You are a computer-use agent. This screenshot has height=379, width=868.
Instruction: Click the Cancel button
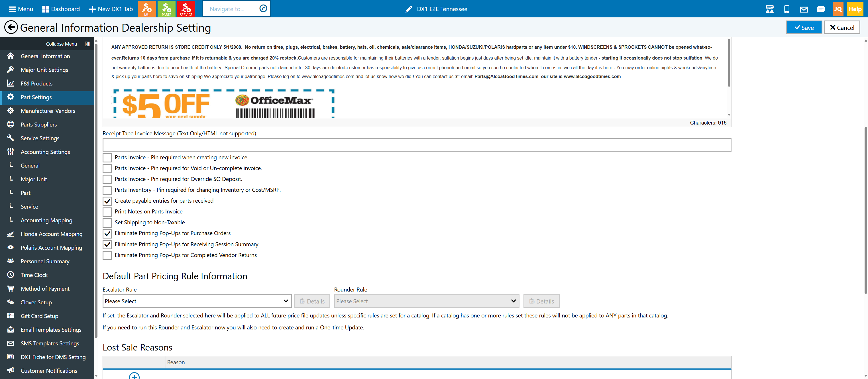[x=842, y=28]
